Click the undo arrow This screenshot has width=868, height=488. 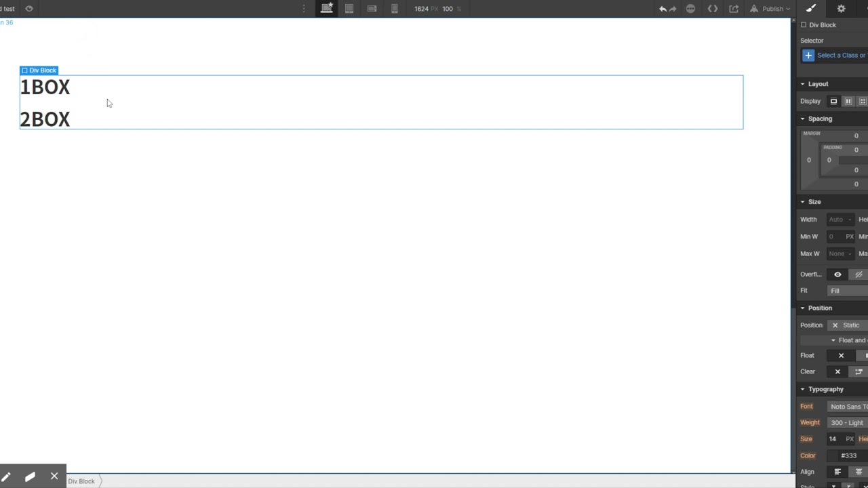point(663,9)
